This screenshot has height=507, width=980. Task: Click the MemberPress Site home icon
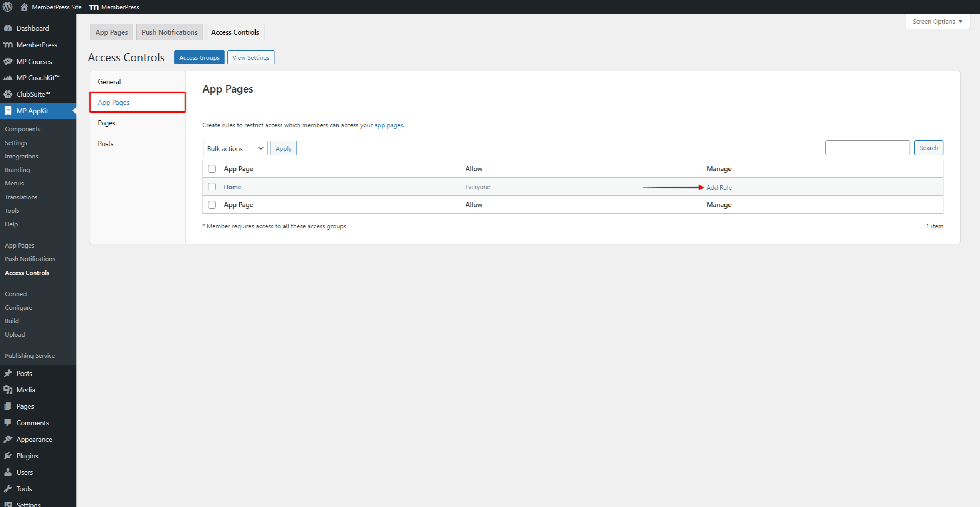click(24, 7)
